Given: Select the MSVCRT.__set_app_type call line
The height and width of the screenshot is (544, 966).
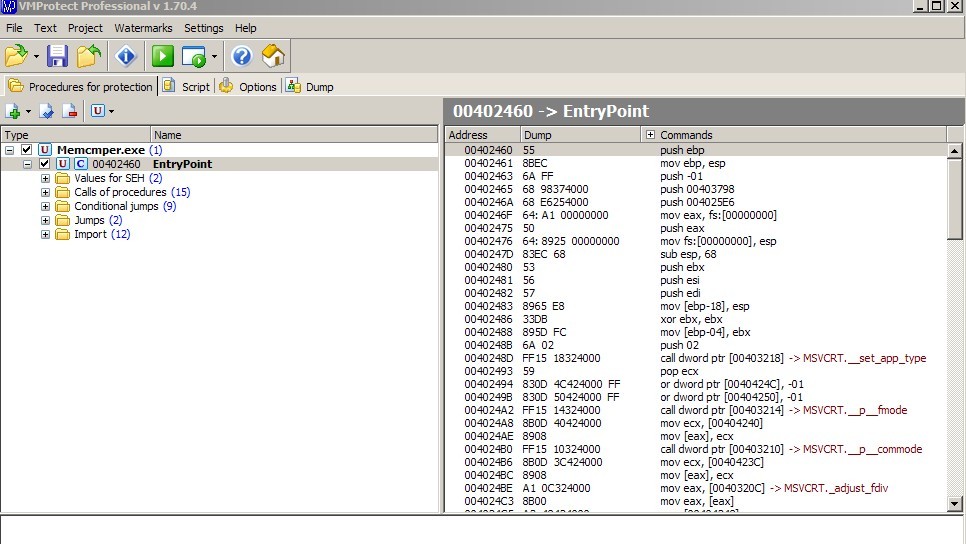Looking at the screenshot, I should [696, 358].
